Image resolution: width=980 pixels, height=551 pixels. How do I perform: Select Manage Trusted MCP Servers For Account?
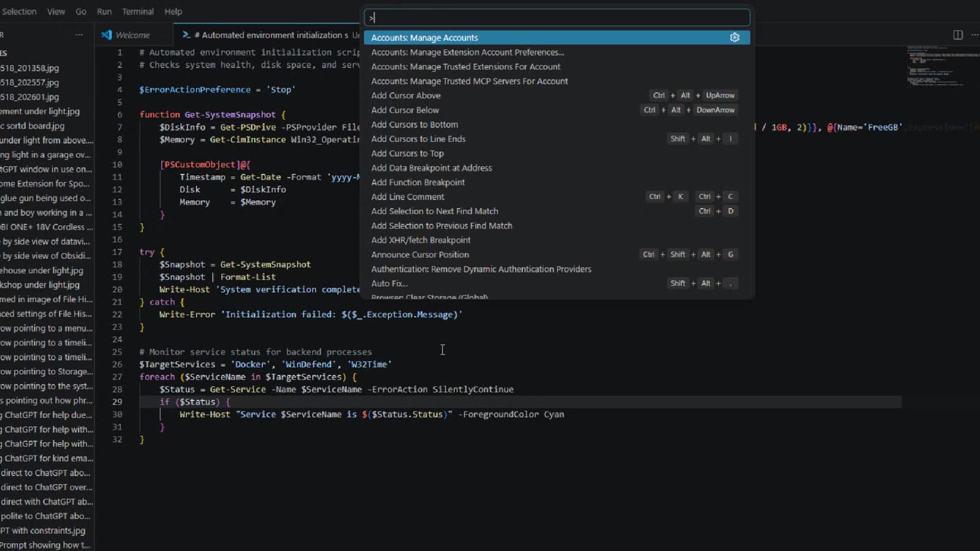tap(557, 81)
